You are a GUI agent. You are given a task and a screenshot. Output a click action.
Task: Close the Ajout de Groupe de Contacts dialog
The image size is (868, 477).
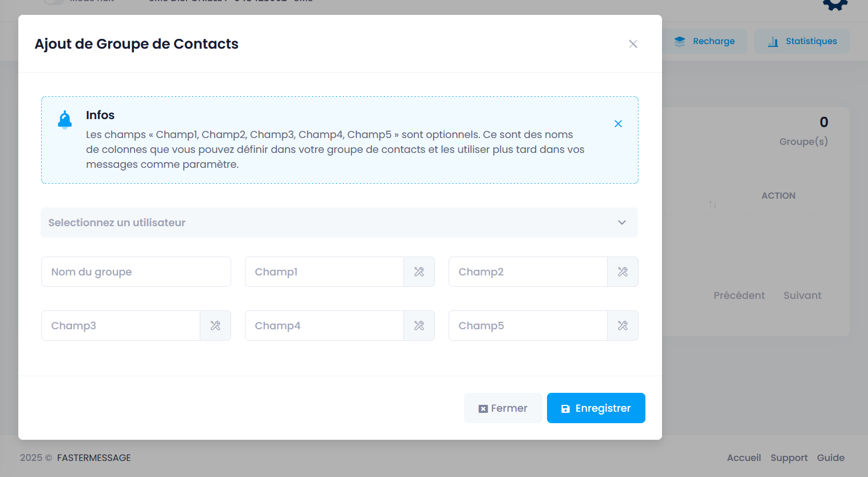point(633,44)
